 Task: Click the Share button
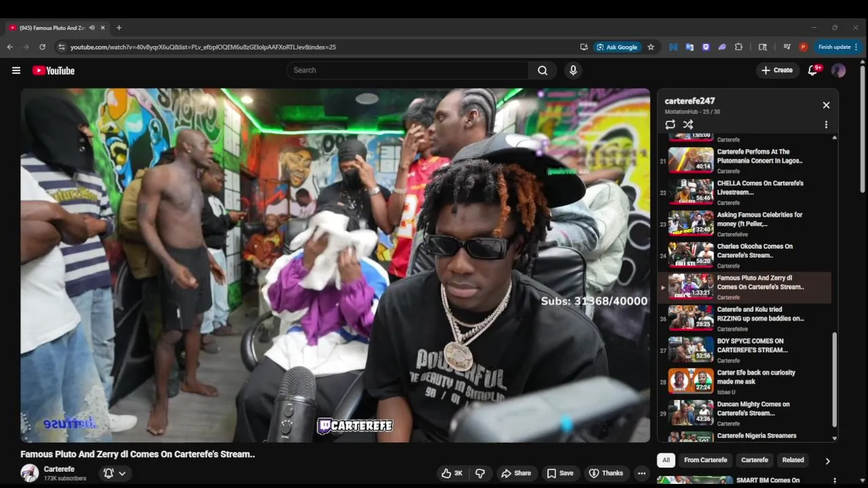tap(515, 473)
